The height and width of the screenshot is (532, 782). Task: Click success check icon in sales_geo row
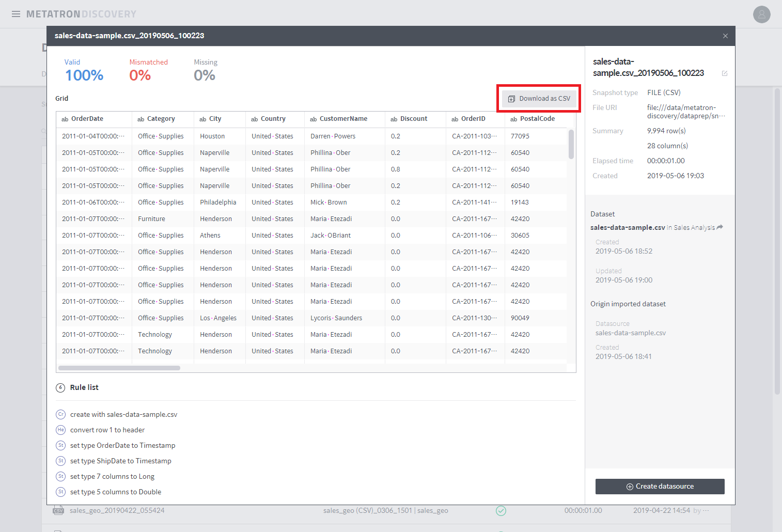(x=501, y=511)
